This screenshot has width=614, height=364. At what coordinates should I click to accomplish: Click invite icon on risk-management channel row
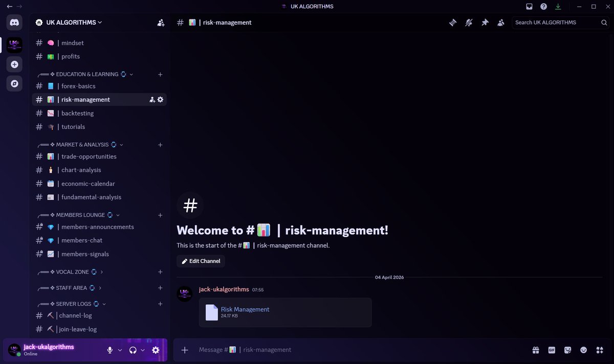(x=152, y=100)
